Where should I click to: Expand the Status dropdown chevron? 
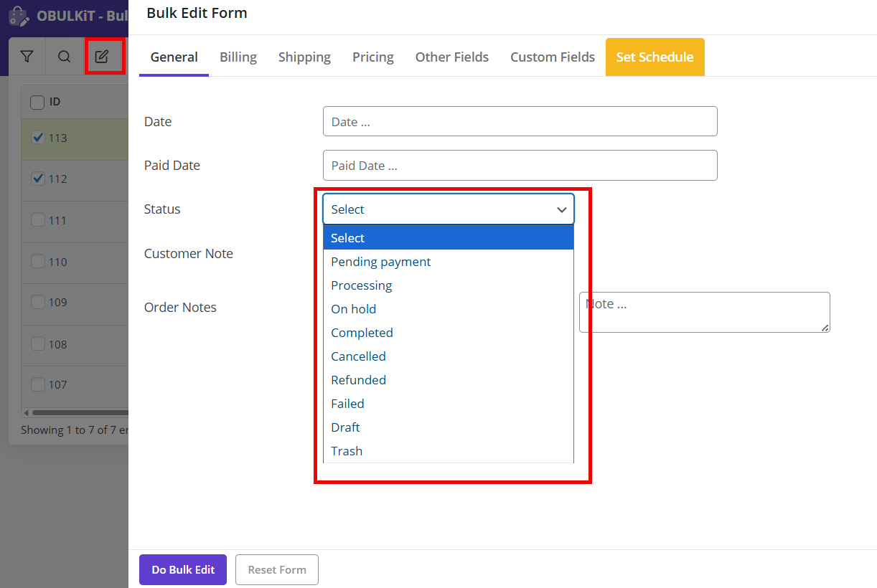[x=561, y=209]
